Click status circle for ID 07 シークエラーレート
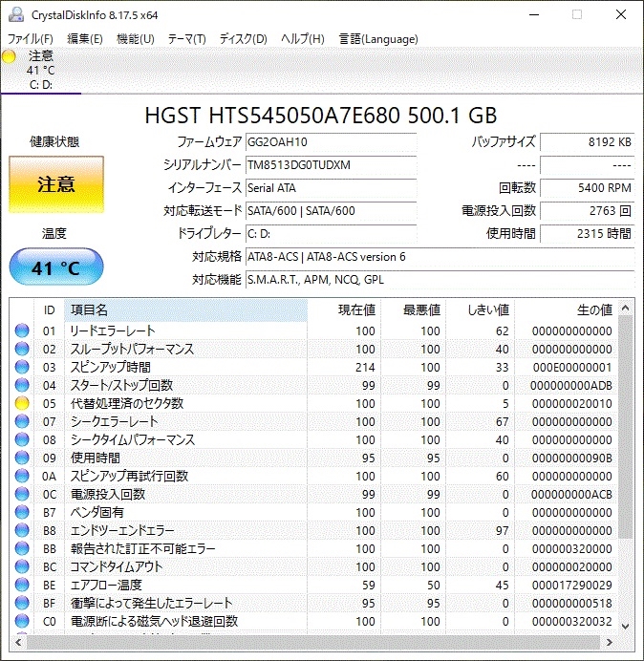 pos(22,421)
